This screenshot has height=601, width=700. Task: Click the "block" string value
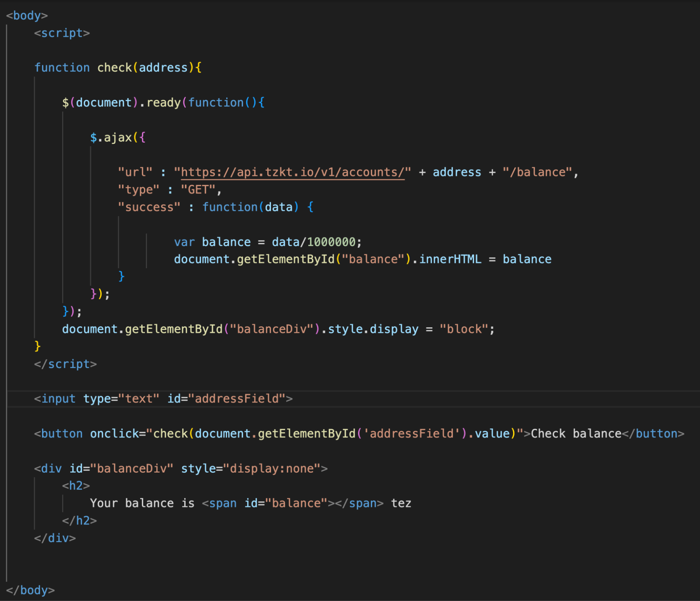tap(464, 329)
